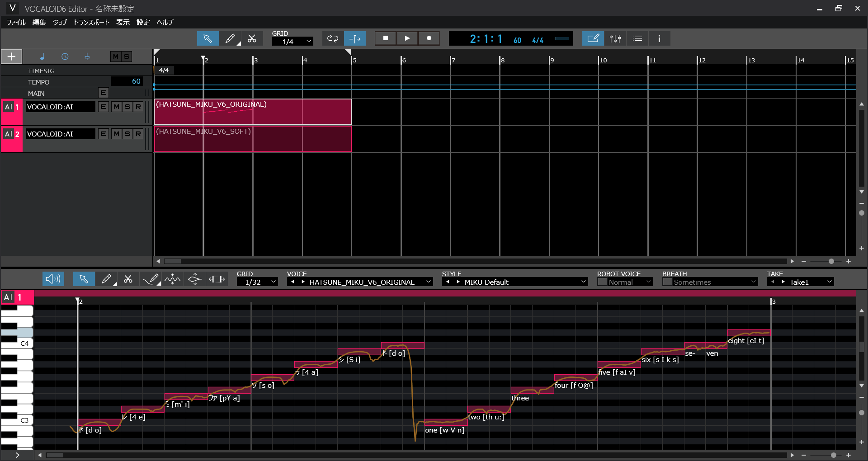Open the ファイル menu
Viewport: 868px width, 461px height.
pyautogui.click(x=16, y=22)
